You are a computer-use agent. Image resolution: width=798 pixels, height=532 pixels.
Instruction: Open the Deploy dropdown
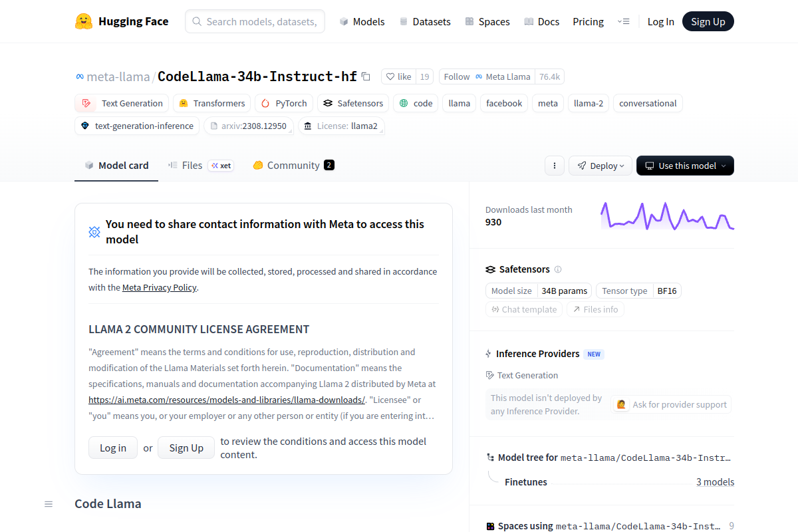(600, 166)
